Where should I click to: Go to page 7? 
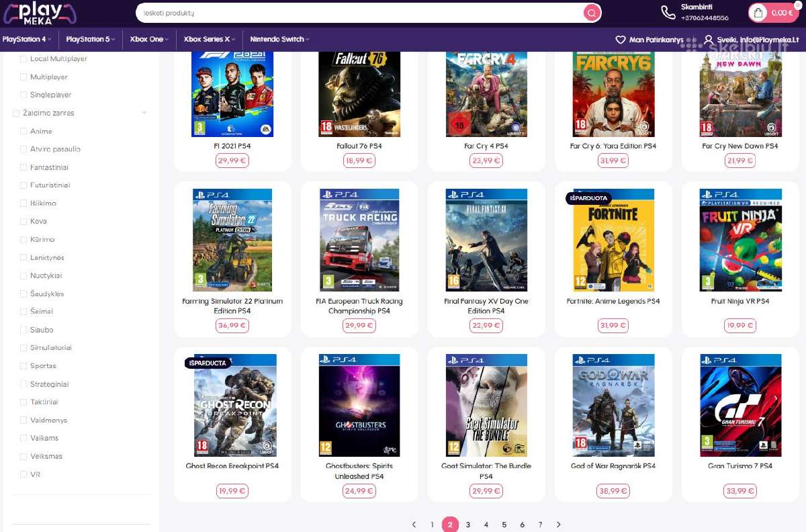click(x=540, y=525)
